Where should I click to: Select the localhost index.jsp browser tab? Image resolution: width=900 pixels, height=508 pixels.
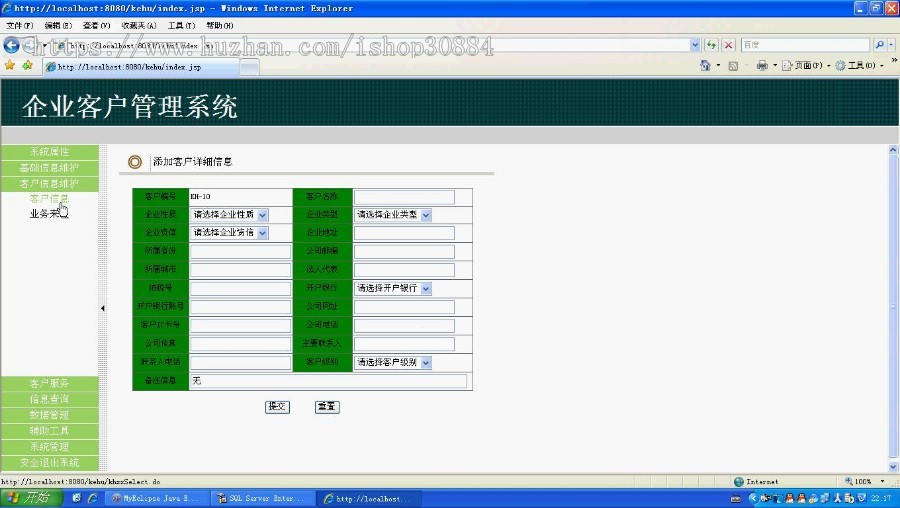(141, 67)
